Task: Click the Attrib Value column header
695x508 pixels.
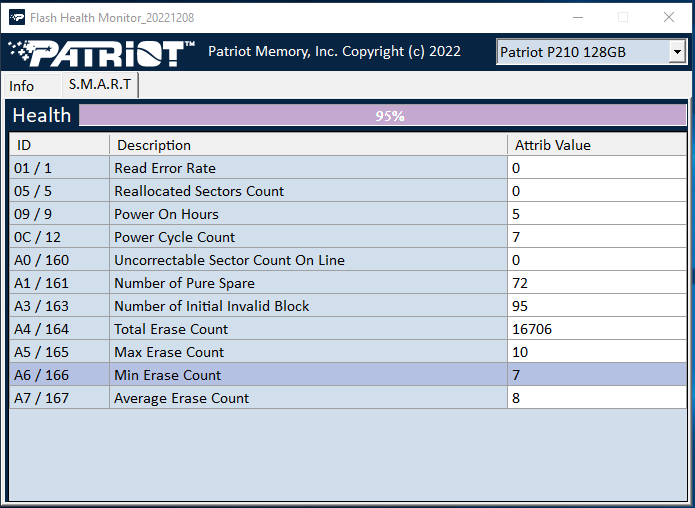Action: click(x=596, y=145)
